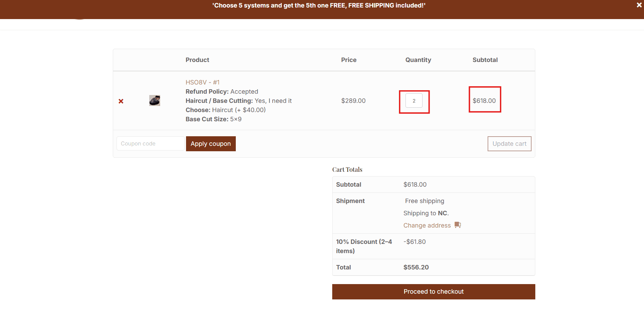Click into the Coupon code field
Screen dimensions: 644x311
coord(150,143)
